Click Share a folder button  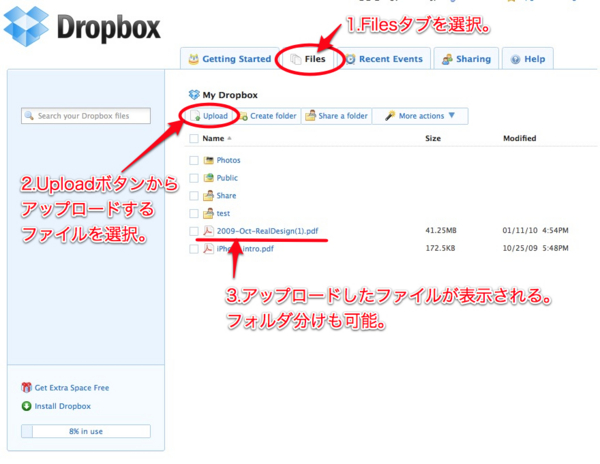pyautogui.click(x=337, y=116)
